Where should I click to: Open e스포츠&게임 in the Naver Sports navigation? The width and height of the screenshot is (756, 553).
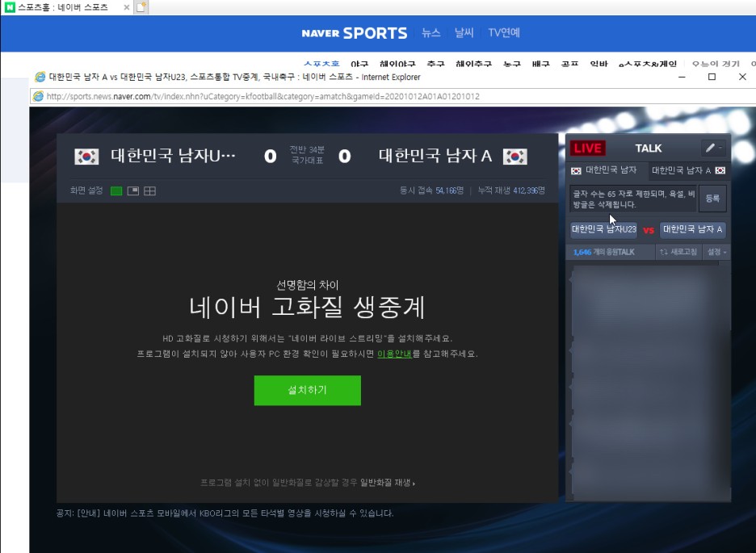648,64
